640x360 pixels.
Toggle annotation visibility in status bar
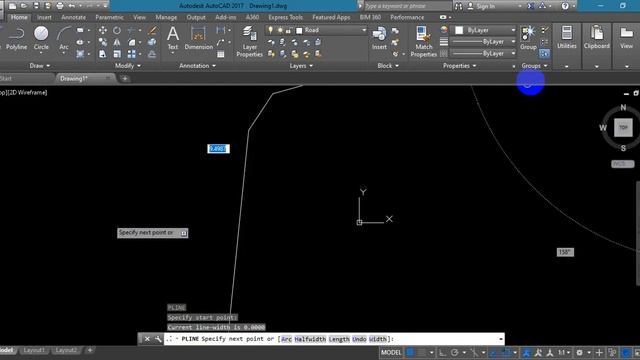click(527, 352)
